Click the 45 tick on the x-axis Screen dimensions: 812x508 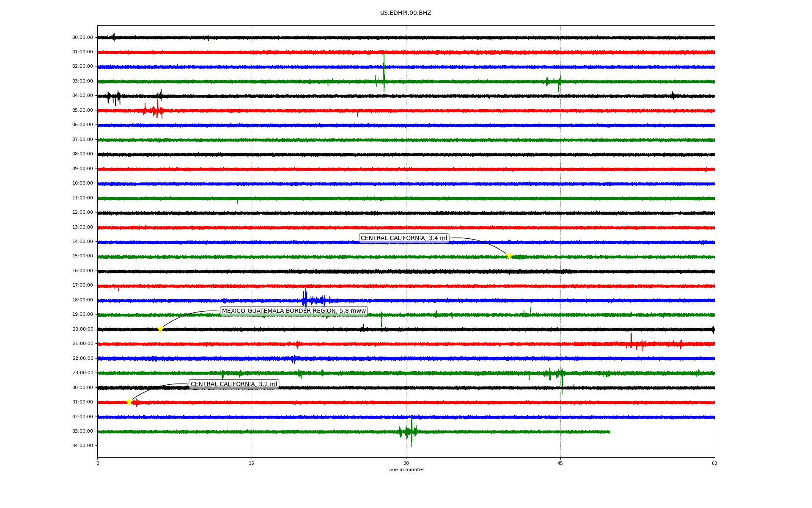pyautogui.click(x=560, y=464)
